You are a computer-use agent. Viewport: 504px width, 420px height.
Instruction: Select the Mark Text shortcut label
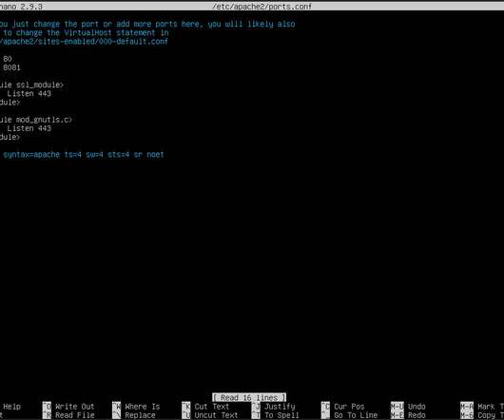point(491,407)
